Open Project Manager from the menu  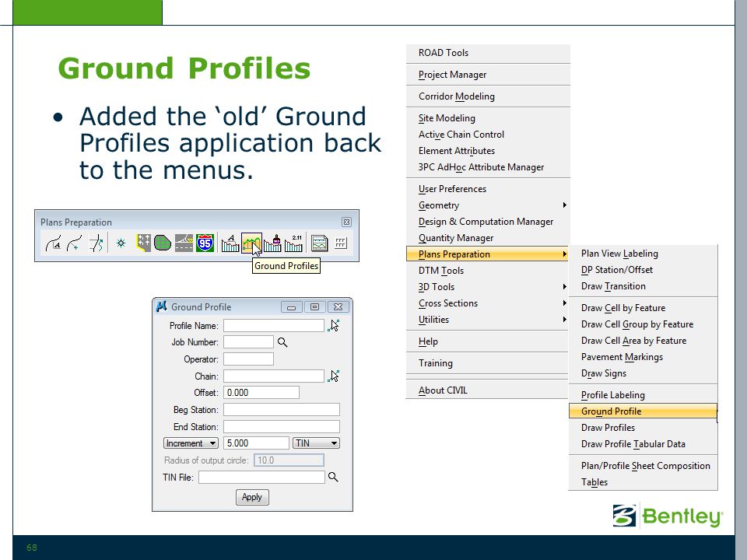point(488,75)
